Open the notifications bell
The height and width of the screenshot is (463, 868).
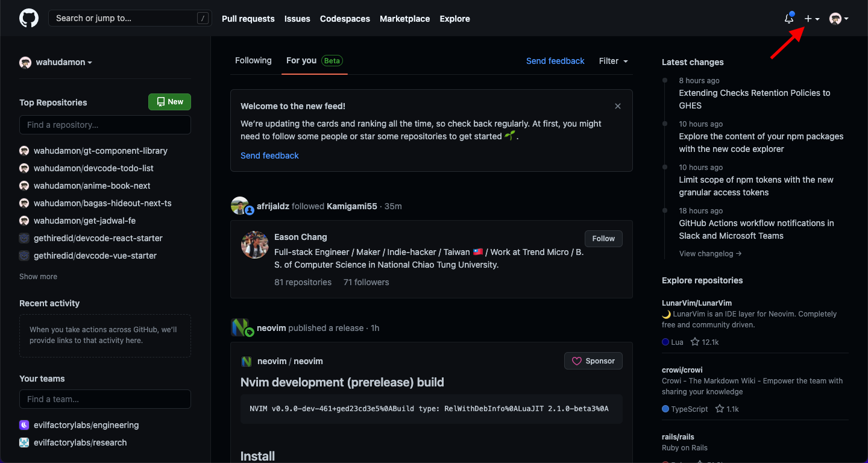click(x=789, y=19)
